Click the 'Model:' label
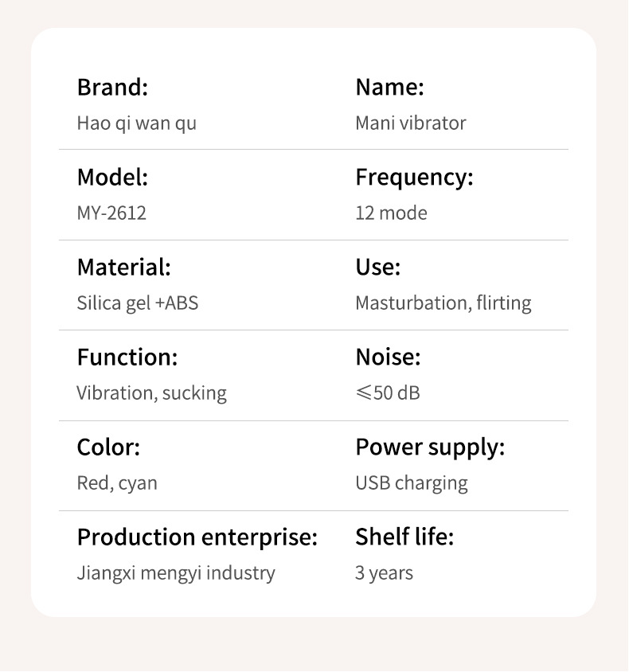The width and height of the screenshot is (629, 672). coord(112,178)
